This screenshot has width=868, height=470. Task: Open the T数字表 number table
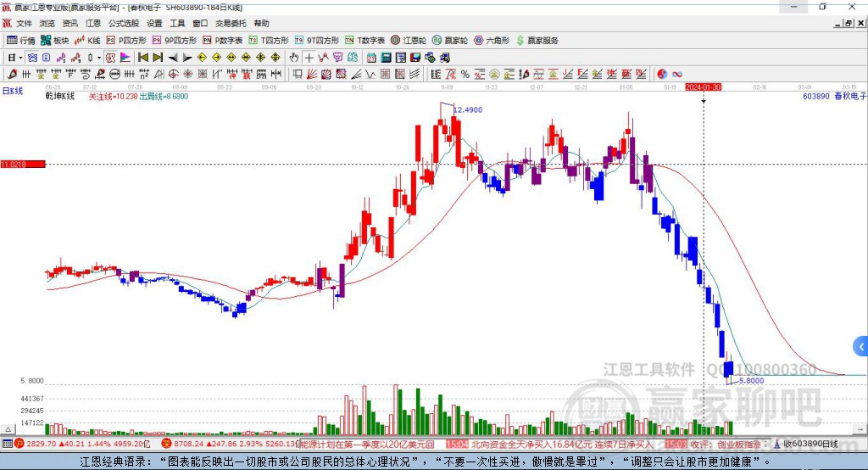coord(364,41)
